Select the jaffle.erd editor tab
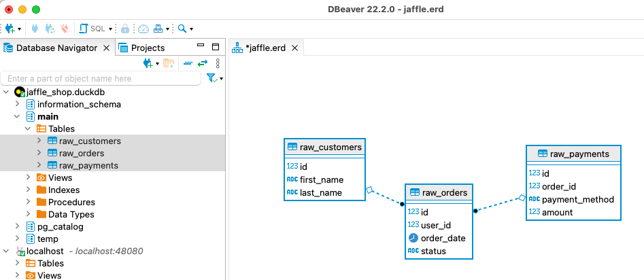Viewport: 644px width, 280px height. [265, 48]
